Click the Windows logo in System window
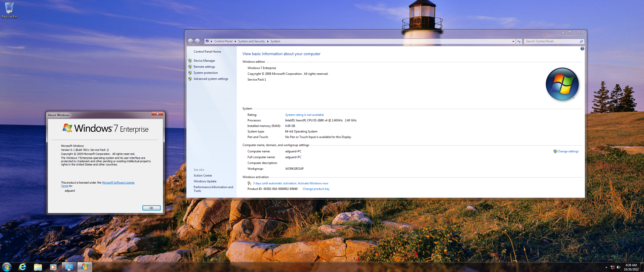The height and width of the screenshot is (272, 644). tap(562, 84)
